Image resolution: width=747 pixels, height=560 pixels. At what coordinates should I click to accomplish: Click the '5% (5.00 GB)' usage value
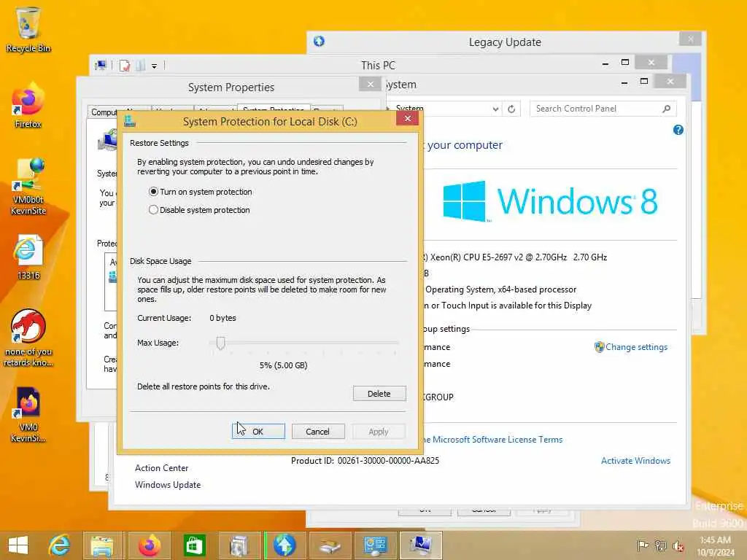point(284,365)
